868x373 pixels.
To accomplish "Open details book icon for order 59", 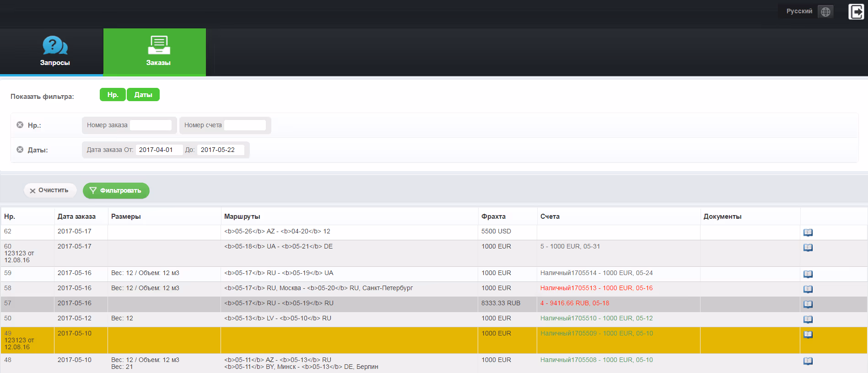I will tap(808, 274).
